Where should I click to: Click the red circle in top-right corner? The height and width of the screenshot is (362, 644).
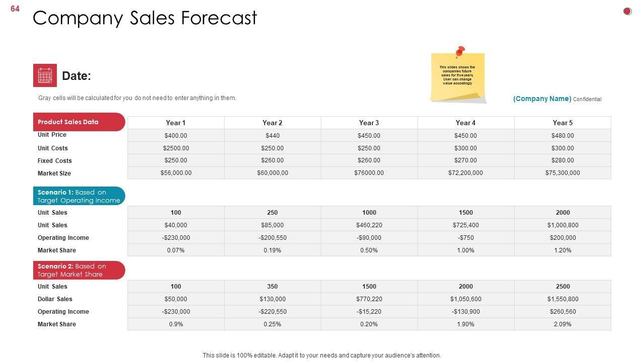coord(627,12)
